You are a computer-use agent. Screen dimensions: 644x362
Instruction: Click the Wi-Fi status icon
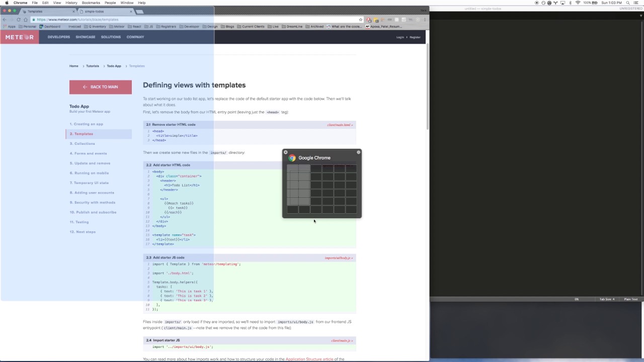pos(578,3)
